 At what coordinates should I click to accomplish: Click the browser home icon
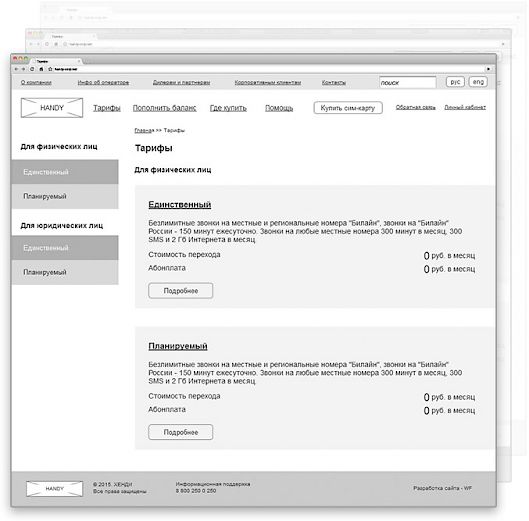pyautogui.click(x=41, y=69)
